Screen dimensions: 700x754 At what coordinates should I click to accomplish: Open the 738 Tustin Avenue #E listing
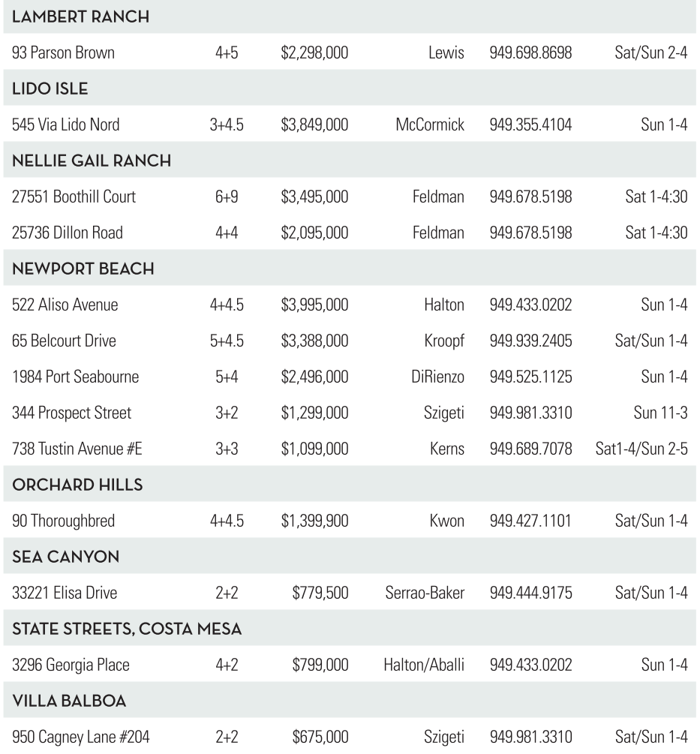[77, 449]
